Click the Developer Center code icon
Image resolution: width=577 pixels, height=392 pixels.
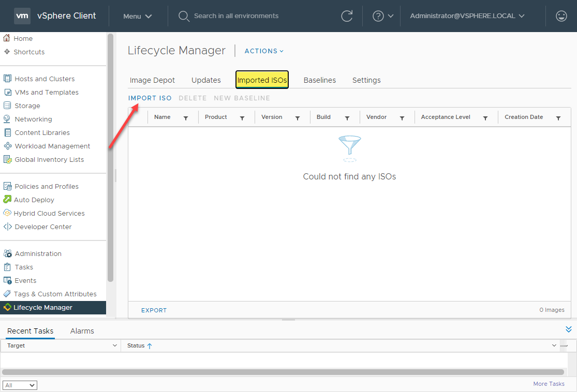tap(7, 227)
